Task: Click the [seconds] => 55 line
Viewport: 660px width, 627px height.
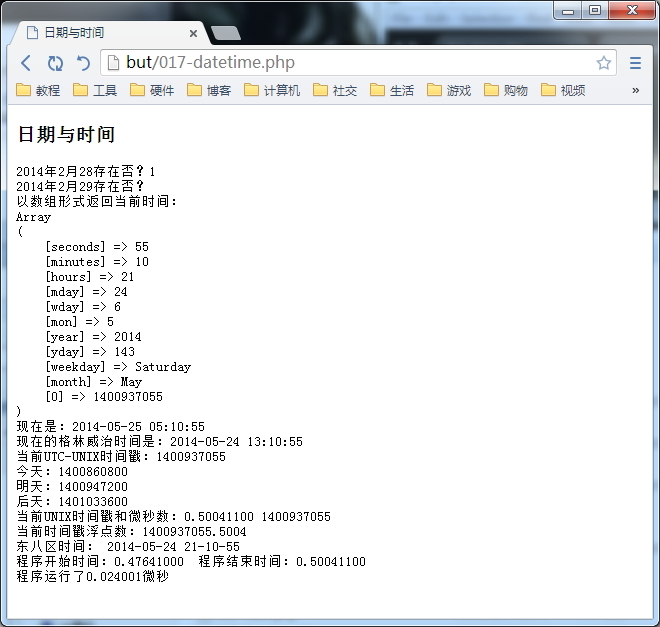Action: (x=97, y=247)
